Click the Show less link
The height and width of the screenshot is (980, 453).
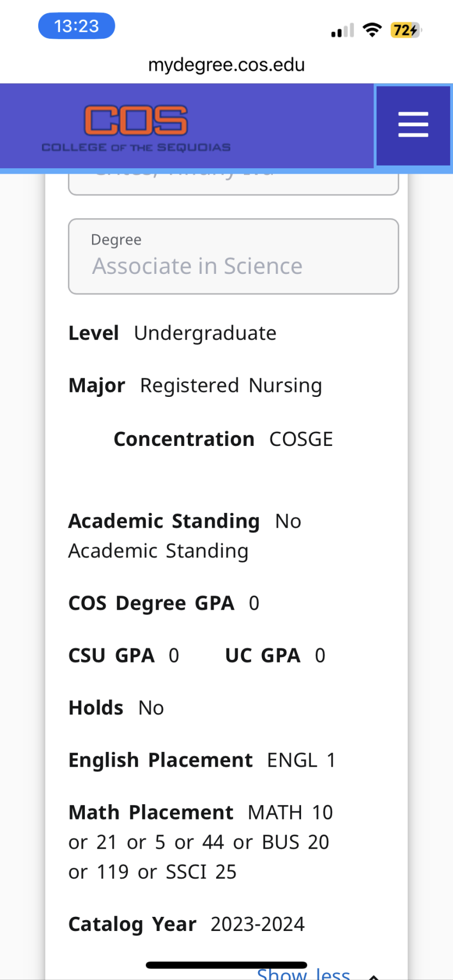pyautogui.click(x=303, y=974)
